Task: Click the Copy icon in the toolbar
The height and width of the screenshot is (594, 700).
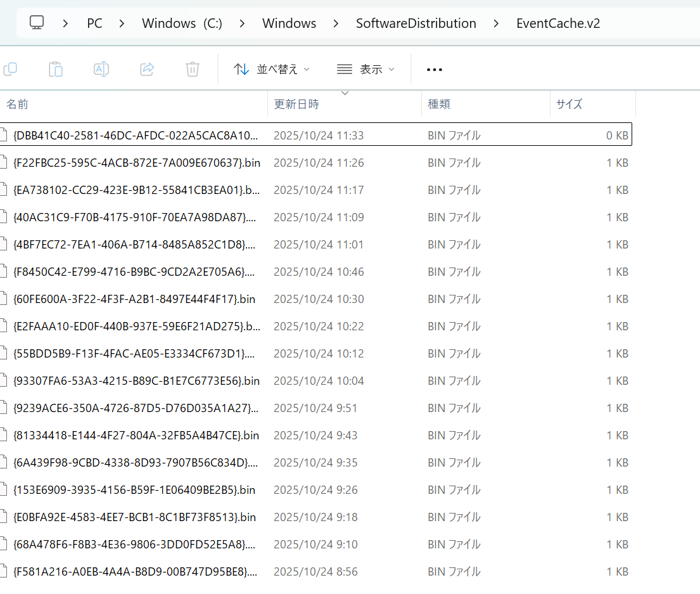Action: click(10, 69)
